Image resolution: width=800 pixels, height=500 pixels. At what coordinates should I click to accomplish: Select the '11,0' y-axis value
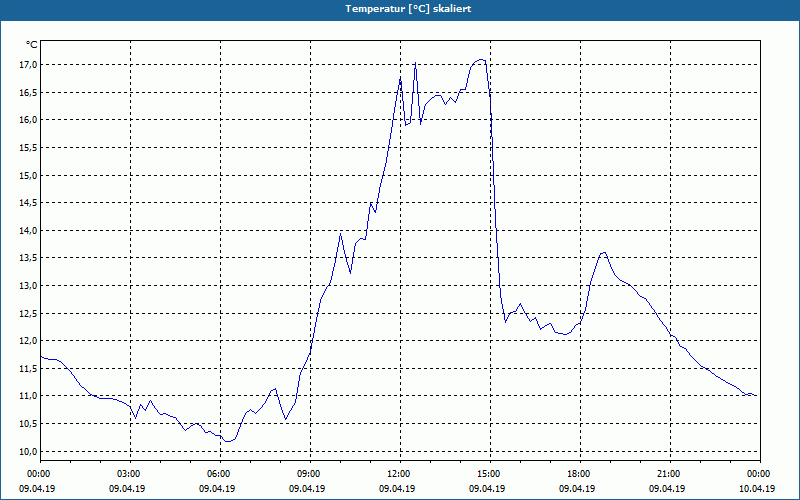coord(29,396)
